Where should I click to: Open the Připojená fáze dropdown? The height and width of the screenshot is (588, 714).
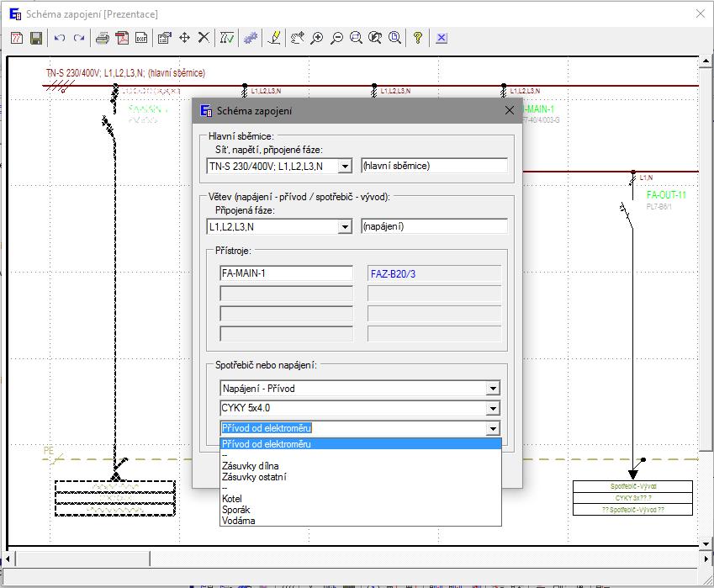[345, 227]
